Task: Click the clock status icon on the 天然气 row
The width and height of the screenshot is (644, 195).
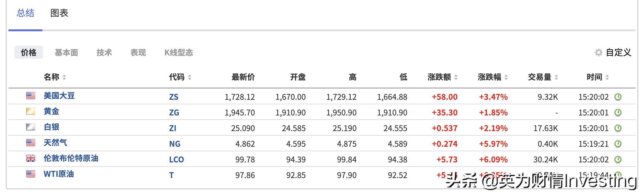Action: (618, 143)
